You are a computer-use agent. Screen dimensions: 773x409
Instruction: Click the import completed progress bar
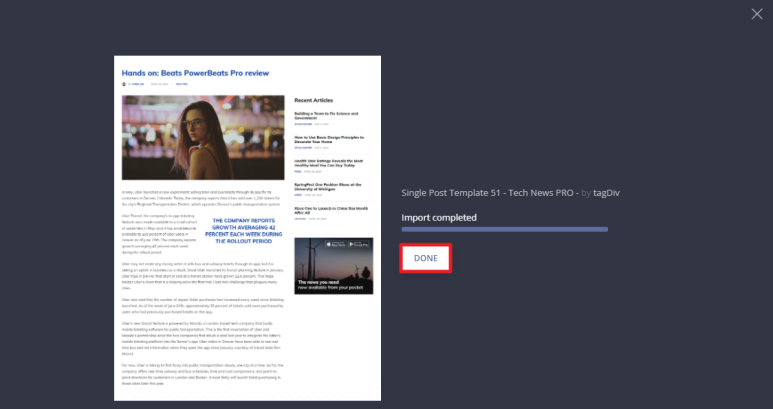click(504, 229)
